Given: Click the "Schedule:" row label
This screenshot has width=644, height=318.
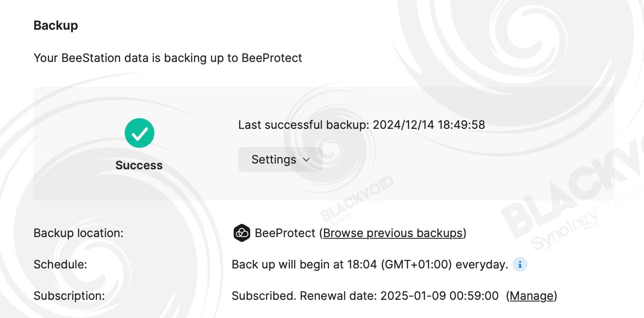Looking at the screenshot, I should tap(60, 264).
